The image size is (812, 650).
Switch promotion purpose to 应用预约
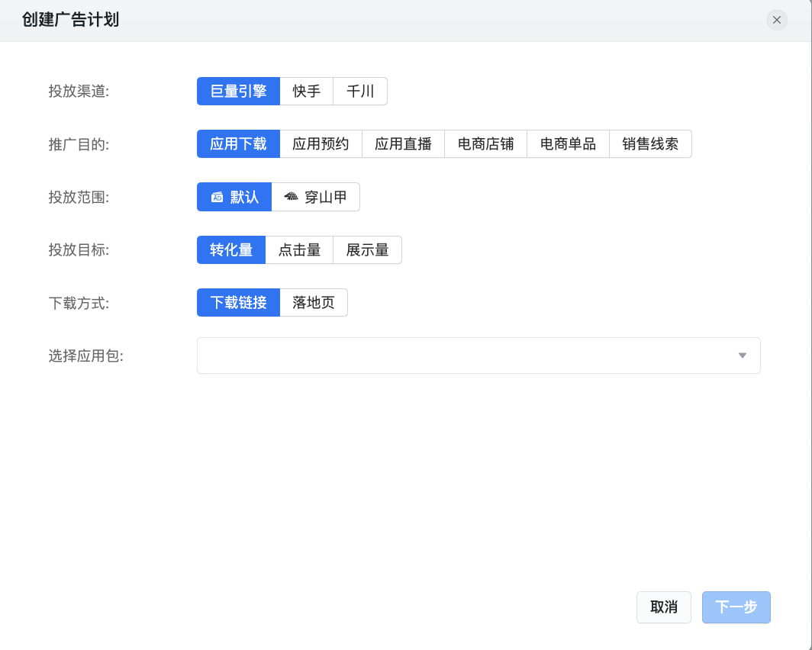[x=321, y=144]
